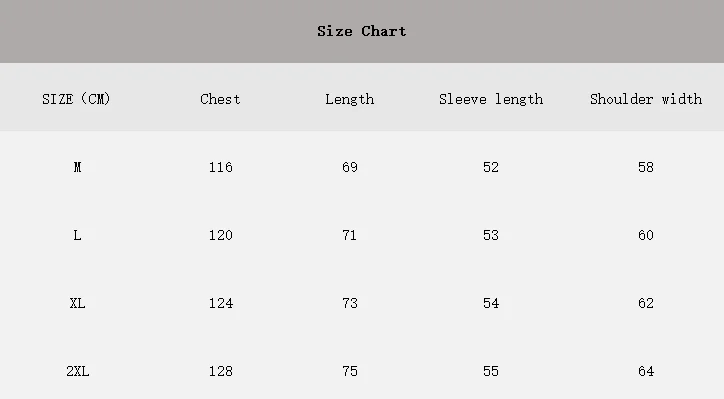Select shoulder width value 64
Image resolution: width=724 pixels, height=399 pixels.
click(x=646, y=371)
